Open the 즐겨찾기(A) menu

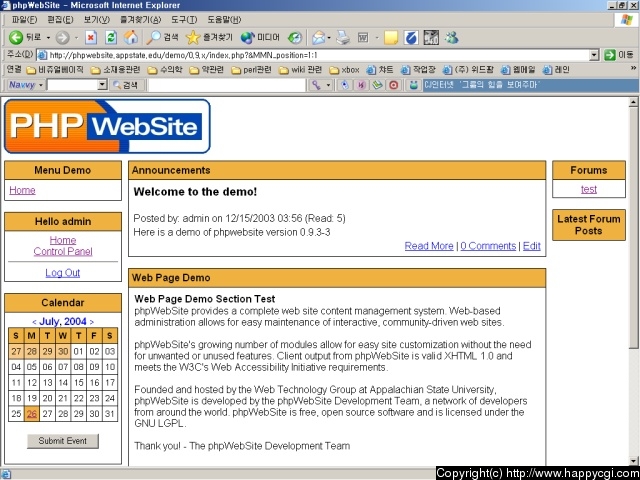click(x=140, y=20)
